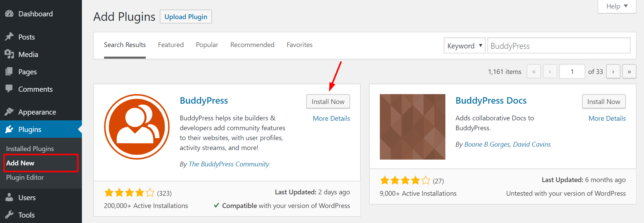Click the BuddyPress Docs plugin thumbnail
Image resolution: width=644 pixels, height=223 pixels.
[412, 127]
